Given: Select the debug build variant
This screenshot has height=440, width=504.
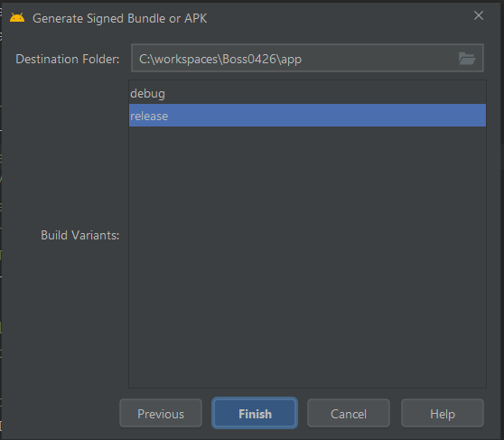Looking at the screenshot, I should (307, 93).
